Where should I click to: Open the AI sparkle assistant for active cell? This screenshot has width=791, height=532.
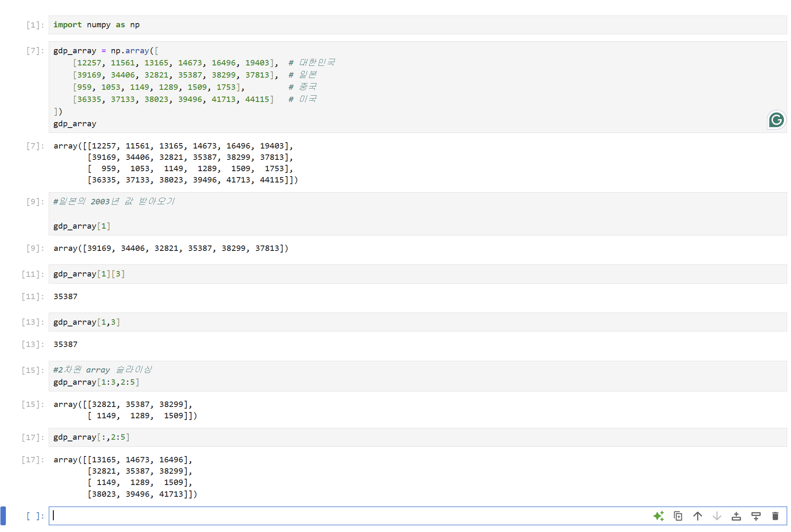pyautogui.click(x=658, y=516)
